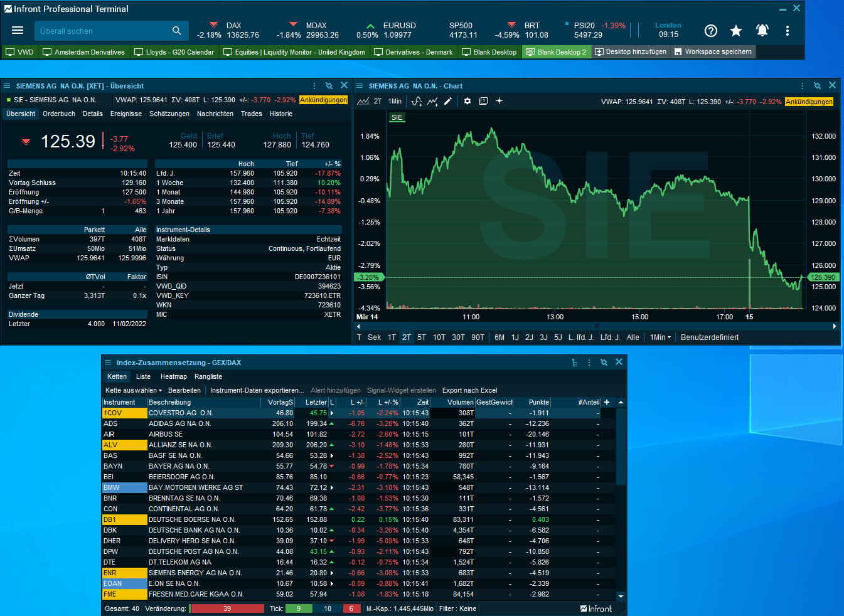The height and width of the screenshot is (616, 844).
Task: Select the 5T chart time range
Action: click(x=422, y=337)
